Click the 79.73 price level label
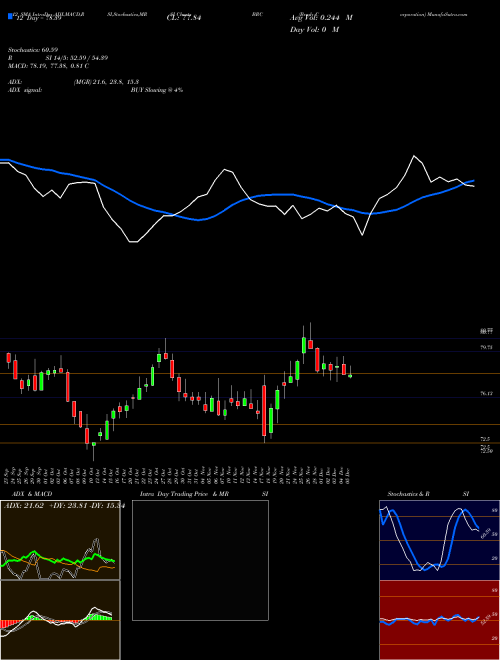 coord(487,347)
